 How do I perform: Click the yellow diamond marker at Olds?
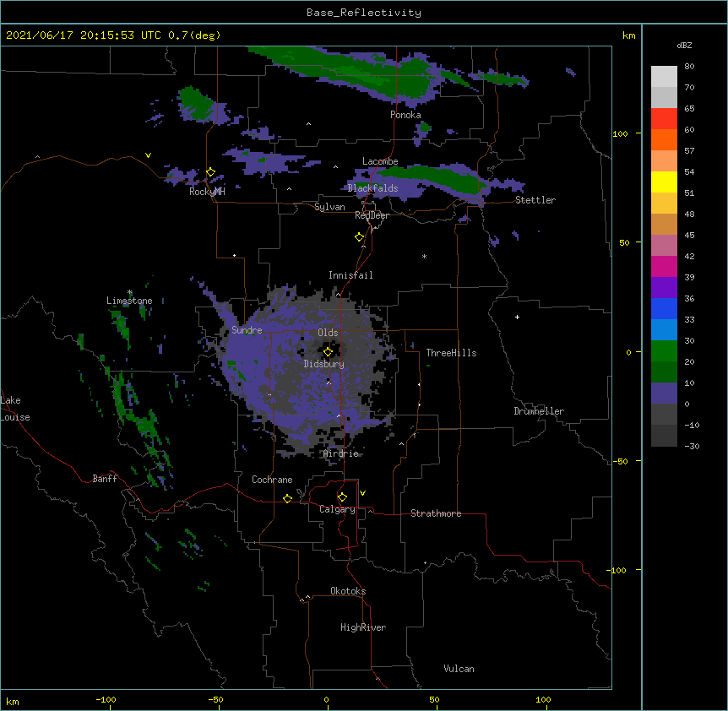tap(328, 352)
